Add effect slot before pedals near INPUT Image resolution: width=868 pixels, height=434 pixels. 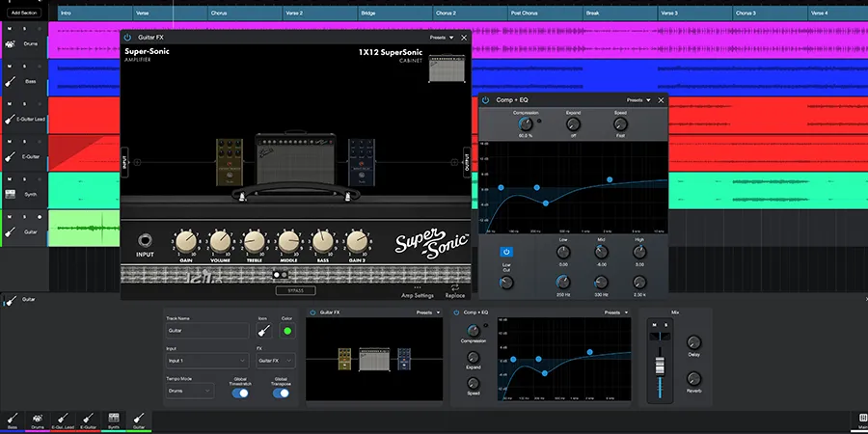click(x=137, y=162)
